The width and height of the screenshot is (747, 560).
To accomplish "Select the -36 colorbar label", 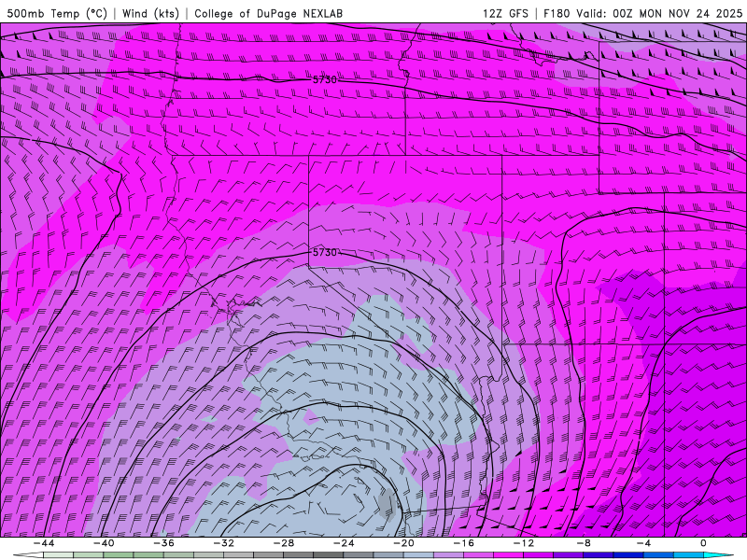I will click(x=164, y=543).
